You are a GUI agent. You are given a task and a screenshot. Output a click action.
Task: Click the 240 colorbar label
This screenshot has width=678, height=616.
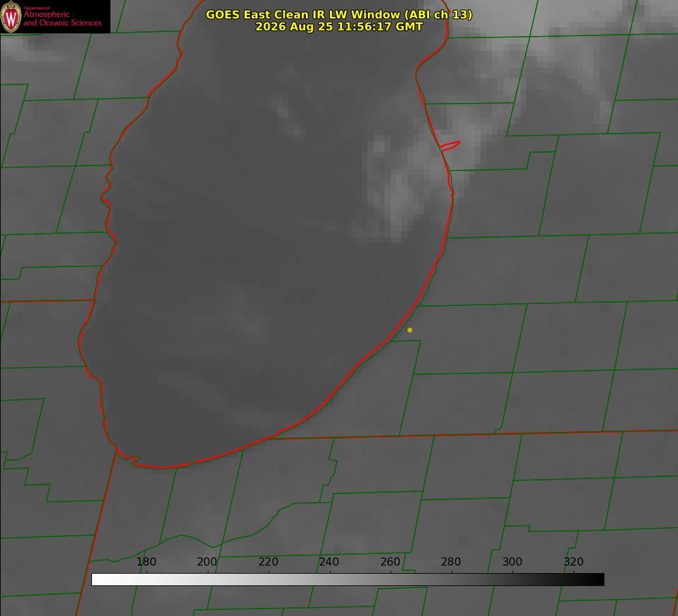pos(329,561)
